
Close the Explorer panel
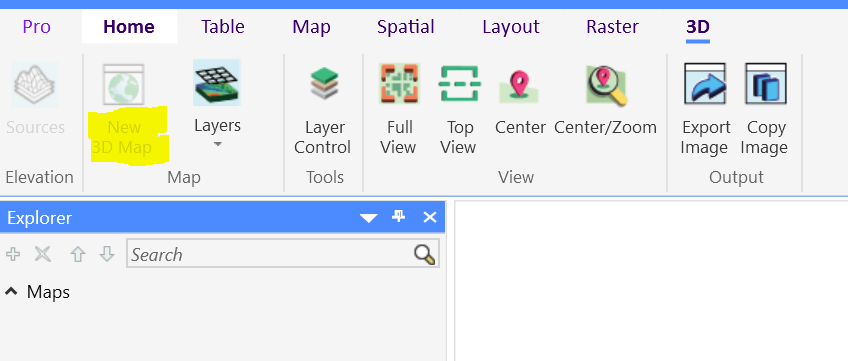click(430, 217)
